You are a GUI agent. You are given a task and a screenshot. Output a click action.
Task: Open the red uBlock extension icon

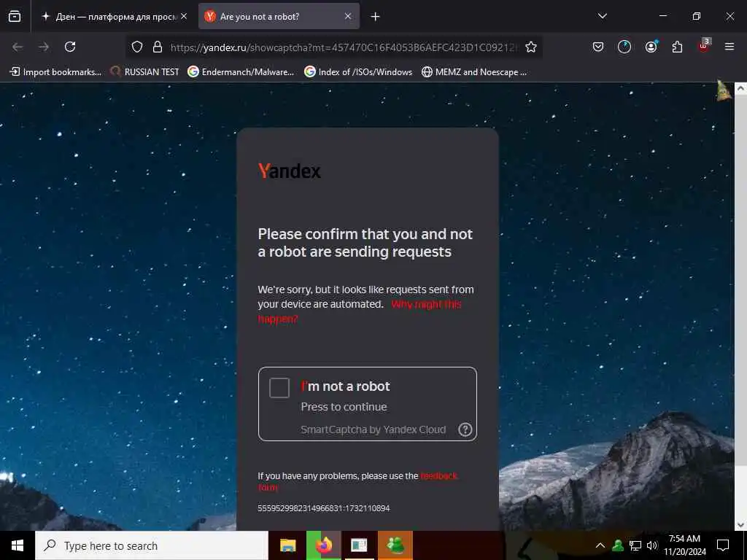704,46
